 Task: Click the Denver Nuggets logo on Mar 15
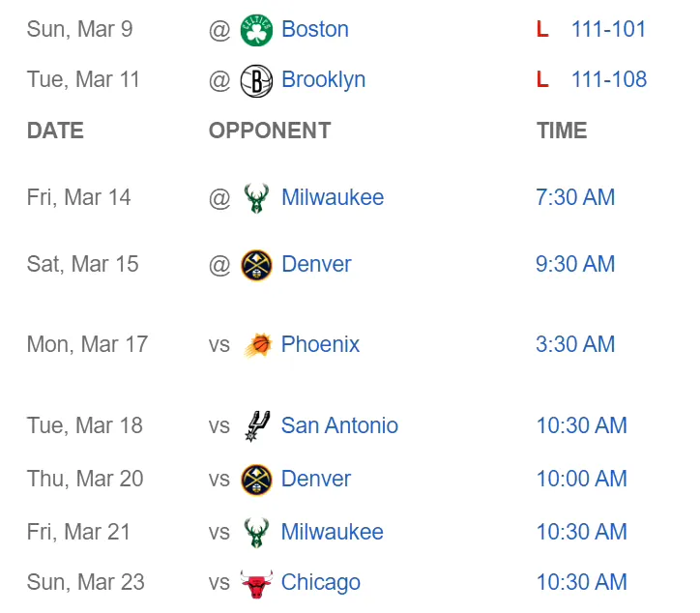(256, 265)
